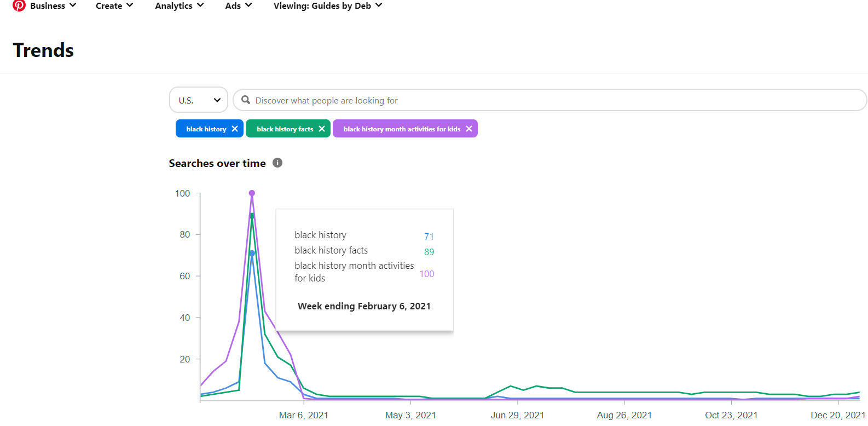The width and height of the screenshot is (868, 426).
Task: Click the Trends page heading
Action: click(x=43, y=50)
